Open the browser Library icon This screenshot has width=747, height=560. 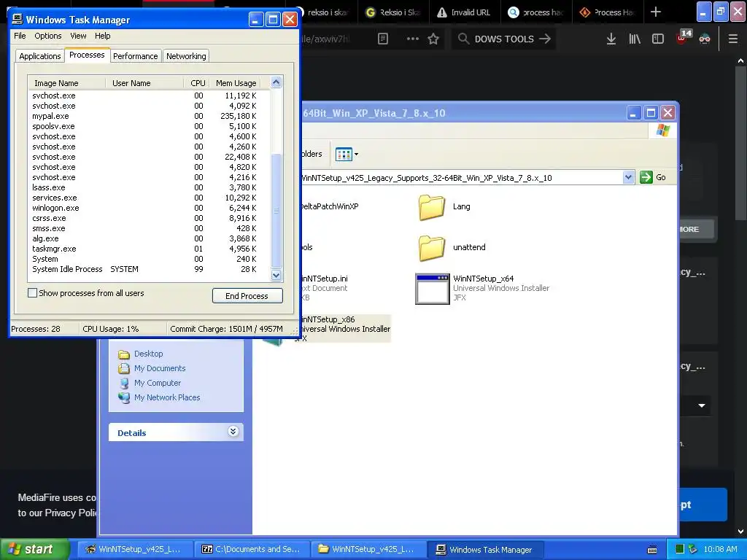coord(635,39)
